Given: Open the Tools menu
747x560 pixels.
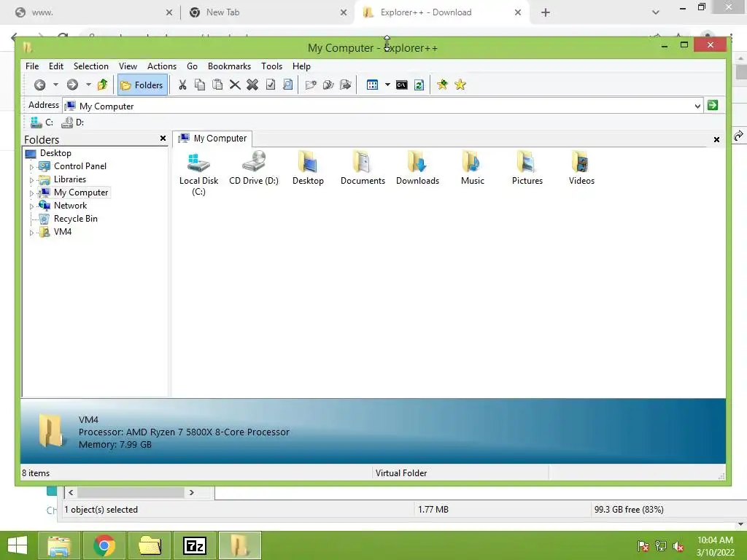Looking at the screenshot, I should (271, 66).
